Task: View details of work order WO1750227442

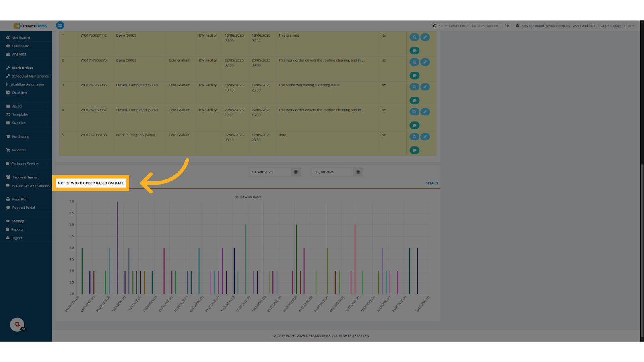Action: point(414,37)
